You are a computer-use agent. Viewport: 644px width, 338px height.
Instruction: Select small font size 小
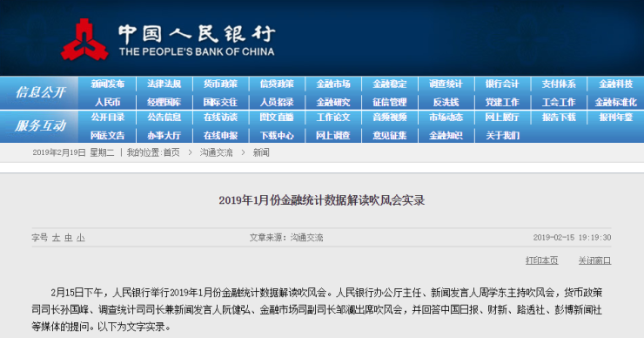point(80,238)
